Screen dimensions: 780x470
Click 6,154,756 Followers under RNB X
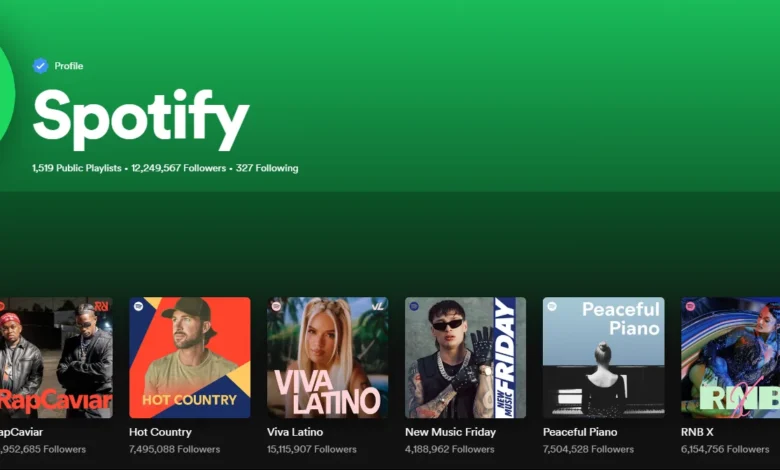click(x=725, y=449)
